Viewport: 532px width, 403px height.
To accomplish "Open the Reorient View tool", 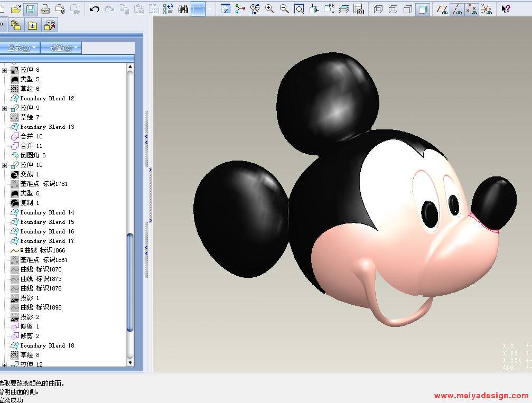I will tap(314, 9).
